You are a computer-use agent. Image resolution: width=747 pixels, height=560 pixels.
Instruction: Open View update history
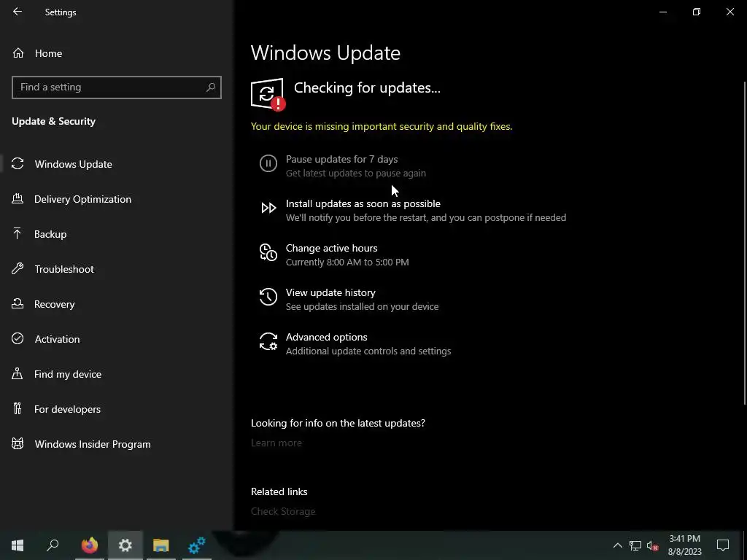point(330,292)
